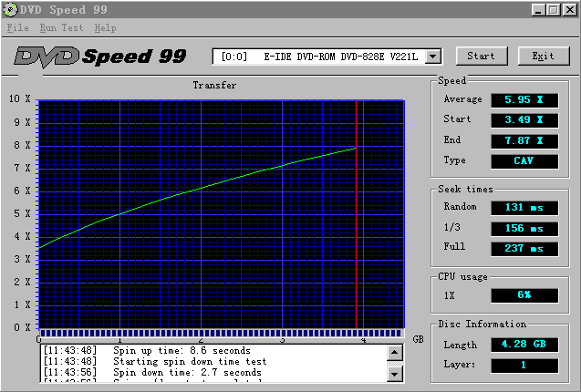Click the Spin down time 2.7 seconds line
Viewport: 581px width, 392px height.
(152, 372)
